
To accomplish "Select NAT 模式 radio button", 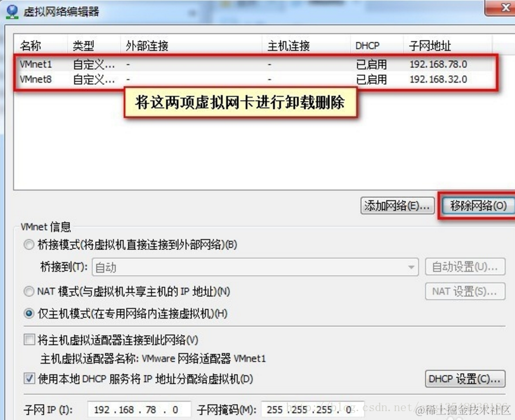I will coord(29,291).
